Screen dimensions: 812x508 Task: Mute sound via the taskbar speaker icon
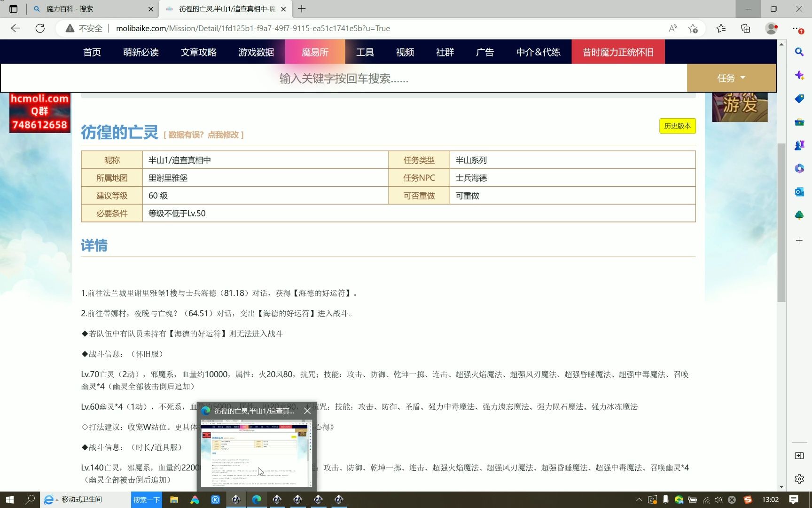coord(718,500)
